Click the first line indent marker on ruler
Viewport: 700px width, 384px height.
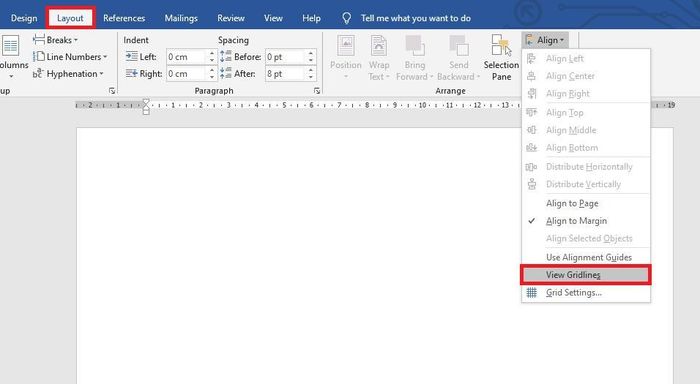click(146, 102)
